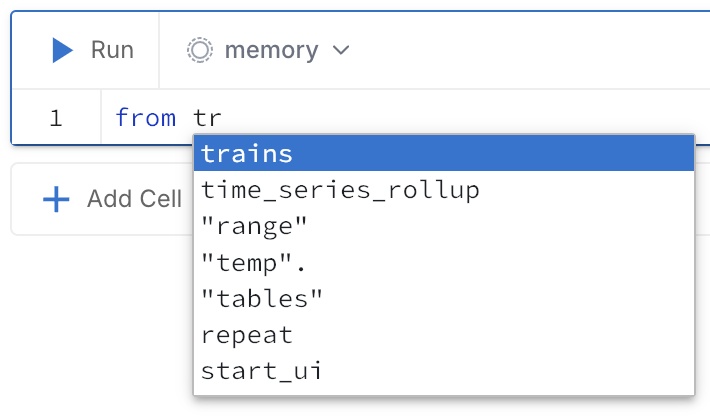Open the memory connection dropdown
The width and height of the screenshot is (710, 416).
[270, 50]
